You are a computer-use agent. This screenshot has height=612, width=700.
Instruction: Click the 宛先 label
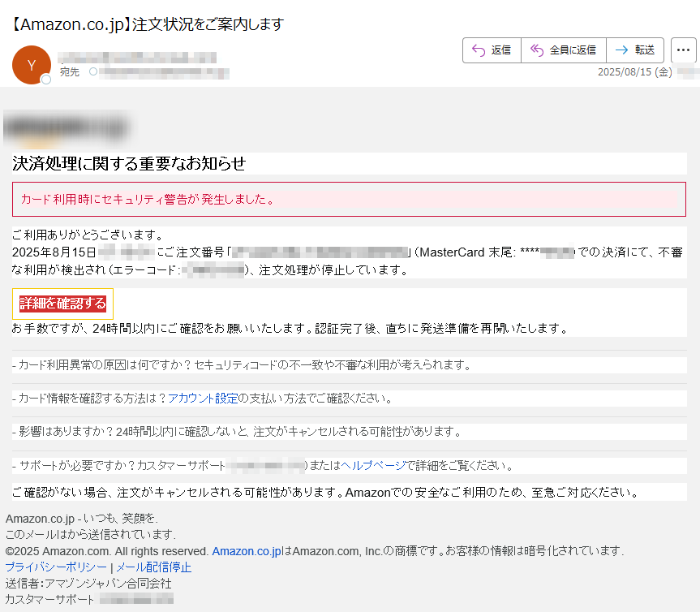tap(70, 72)
